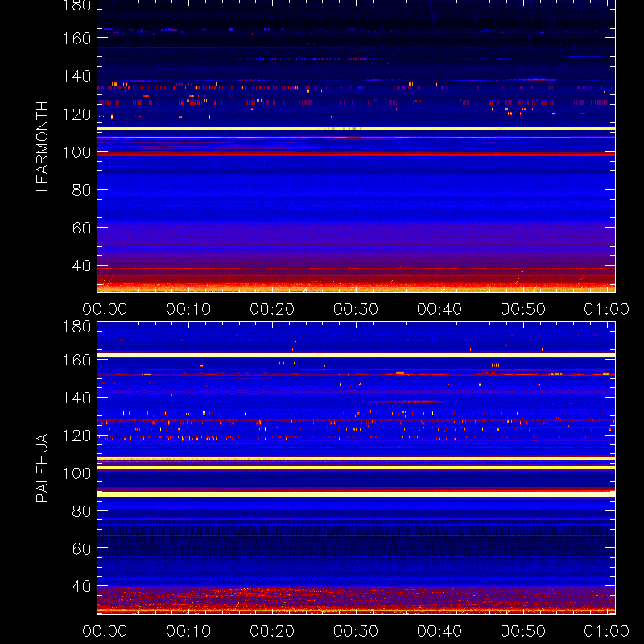Screen dimensions: 644x644
Task: Select the 80 tick label on Palehua plot
Action: (81, 511)
